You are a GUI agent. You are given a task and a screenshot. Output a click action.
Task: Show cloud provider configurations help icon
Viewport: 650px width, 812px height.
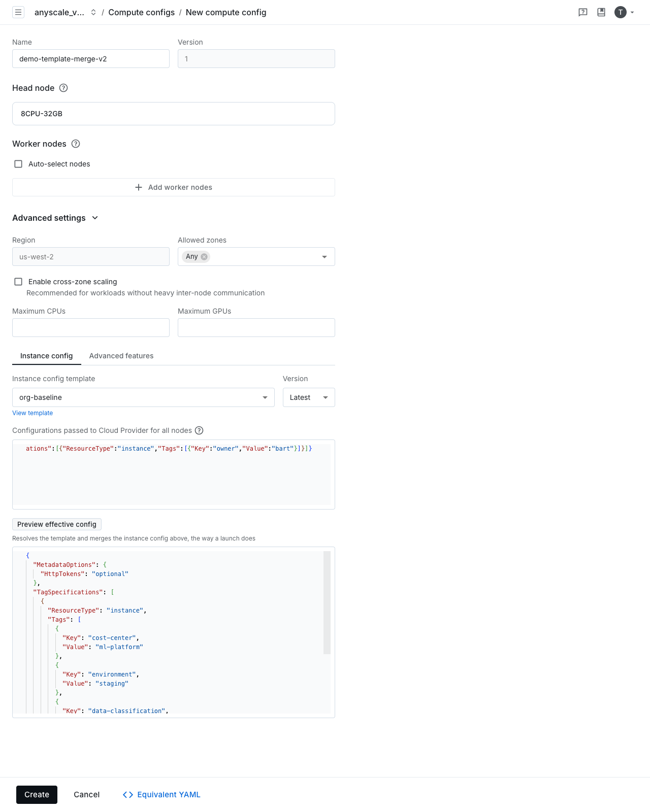pos(199,430)
